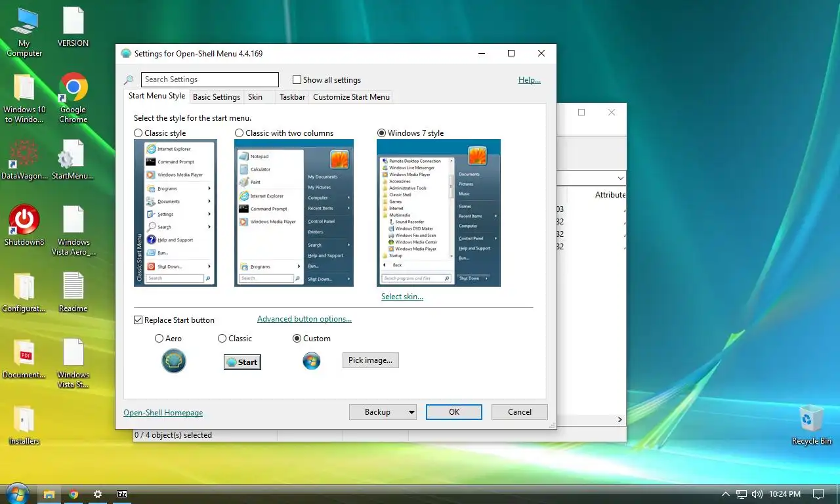Viewport: 840px width, 504px height.
Task: Open the Configurat... folder icon
Action: (24, 292)
